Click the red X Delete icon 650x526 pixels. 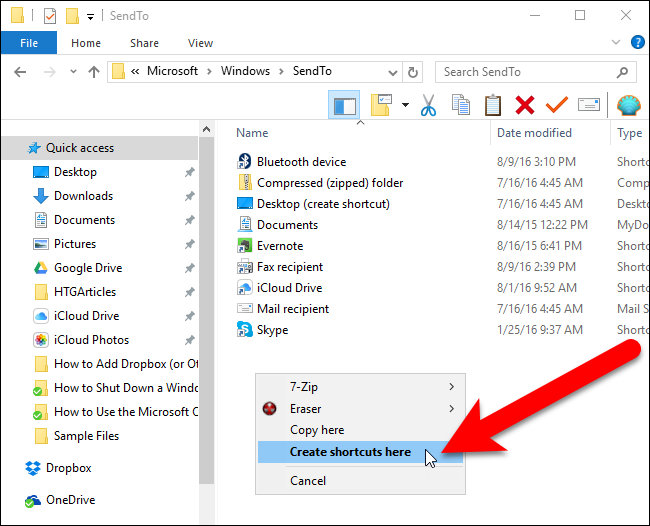(x=525, y=105)
